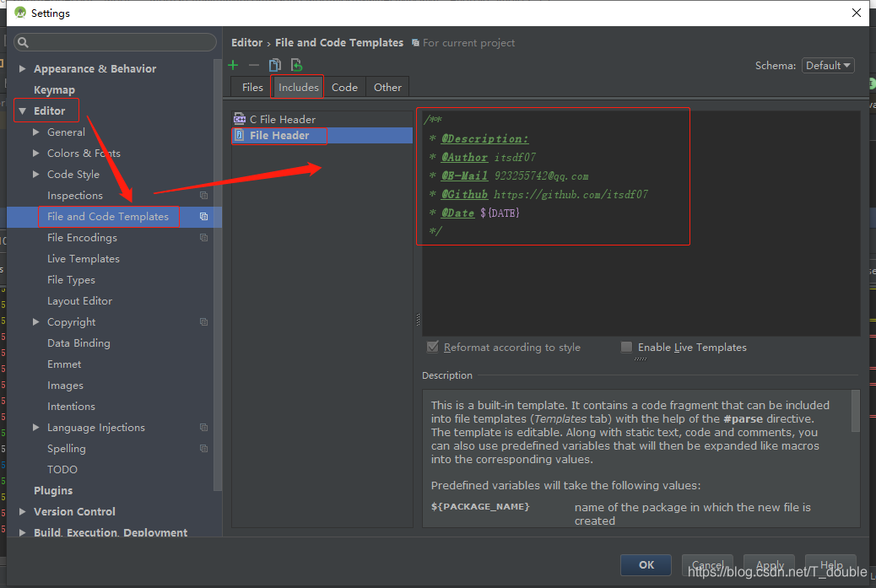
Task: Click the Description panel scrollbar
Action: point(855,412)
